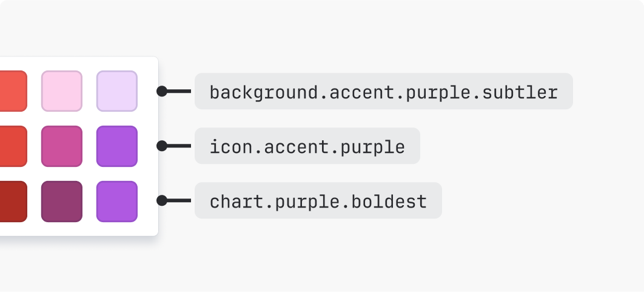Click the red swatch in the middle row
644x292 pixels.
pos(12,146)
